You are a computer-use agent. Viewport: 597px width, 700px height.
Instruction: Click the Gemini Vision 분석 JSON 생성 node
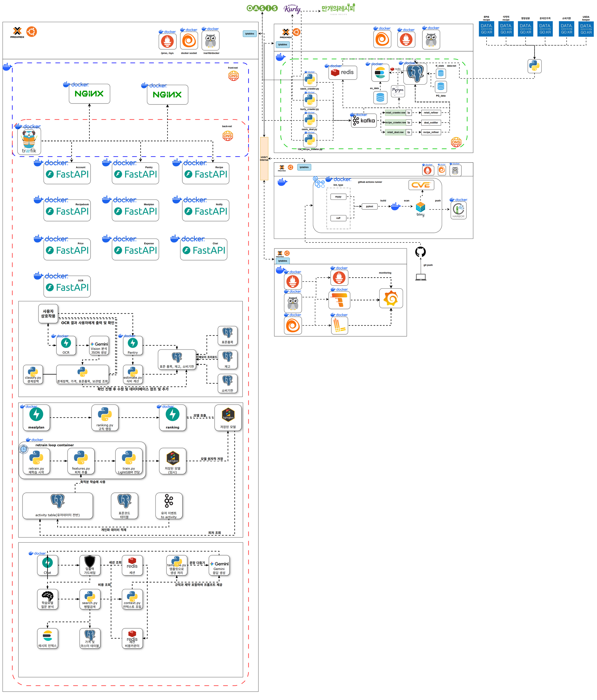click(x=99, y=346)
